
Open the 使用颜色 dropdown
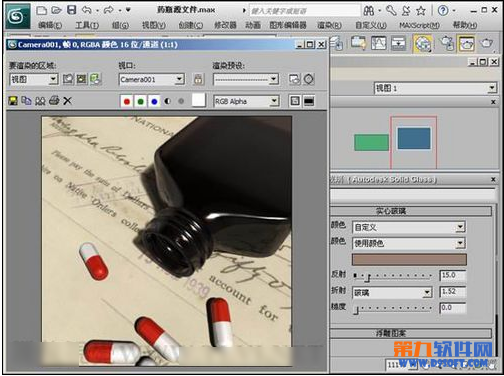pos(409,243)
